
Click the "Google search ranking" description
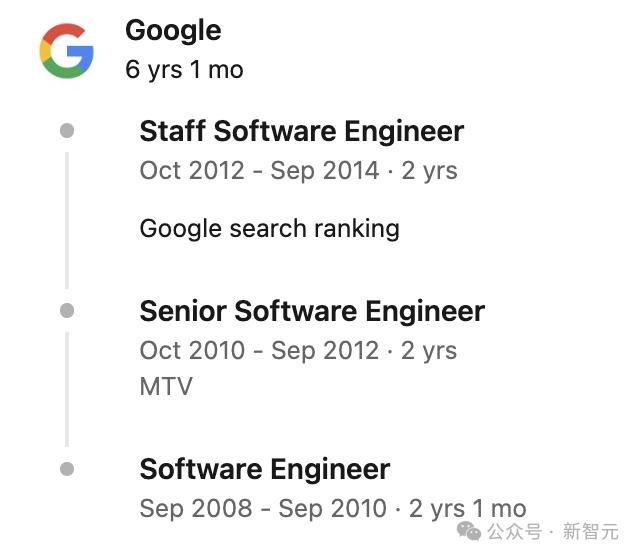coord(269,228)
